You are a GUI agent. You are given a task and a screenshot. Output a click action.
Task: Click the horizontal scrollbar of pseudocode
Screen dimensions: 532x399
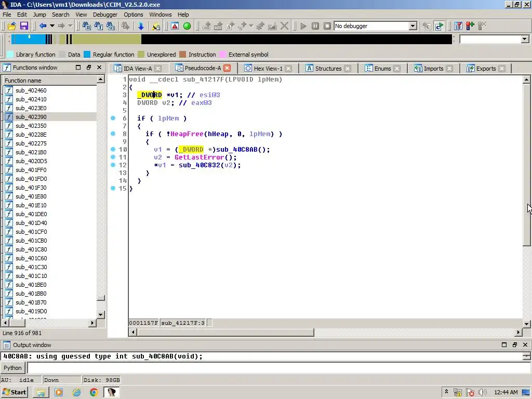pyautogui.click(x=225, y=332)
